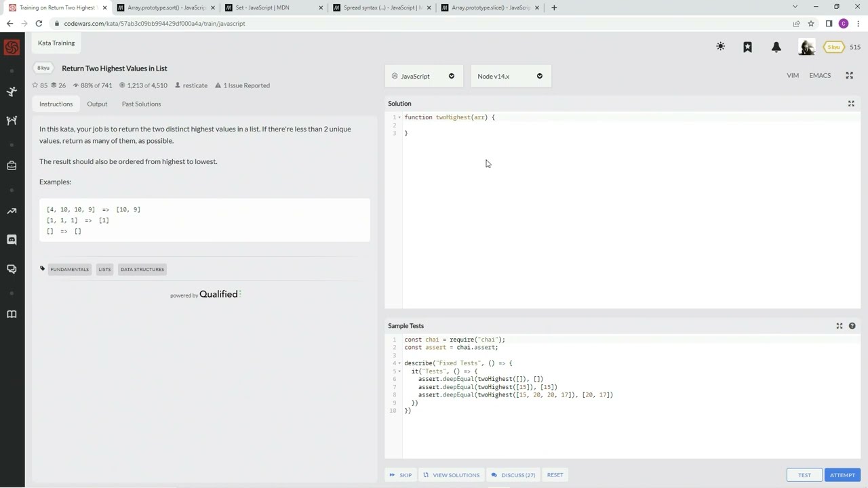Screen dimensions: 868x488
Task: Click VIEW SOLUTIONS button
Action: point(451,475)
